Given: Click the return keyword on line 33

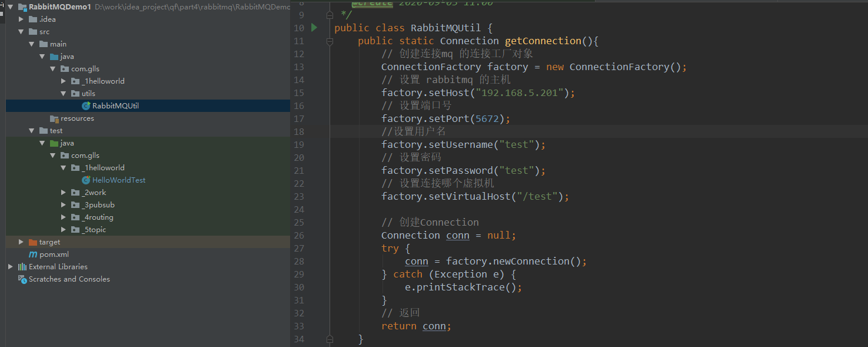Looking at the screenshot, I should point(399,326).
